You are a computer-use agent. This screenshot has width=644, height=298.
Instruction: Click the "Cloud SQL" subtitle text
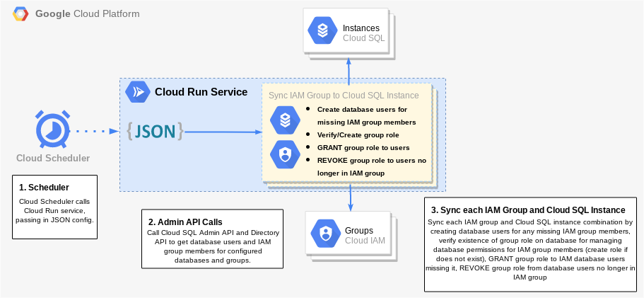click(364, 39)
